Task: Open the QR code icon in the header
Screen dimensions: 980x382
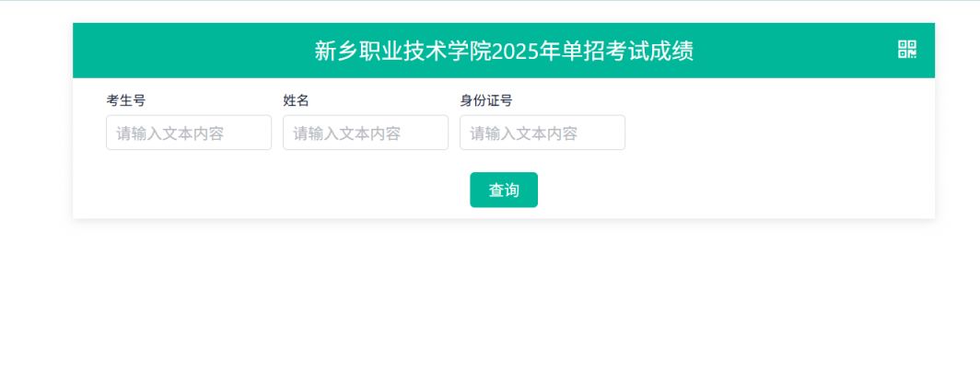Action: [907, 50]
